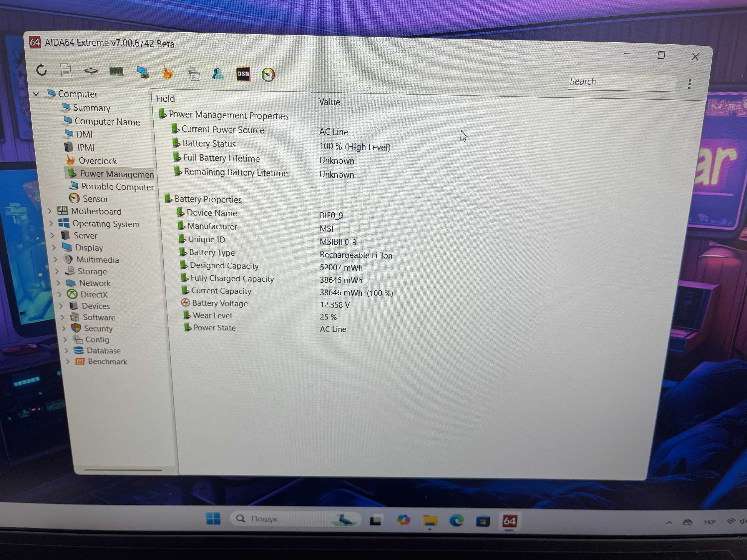
Task: Expand the Storage tree node
Action: (57, 271)
